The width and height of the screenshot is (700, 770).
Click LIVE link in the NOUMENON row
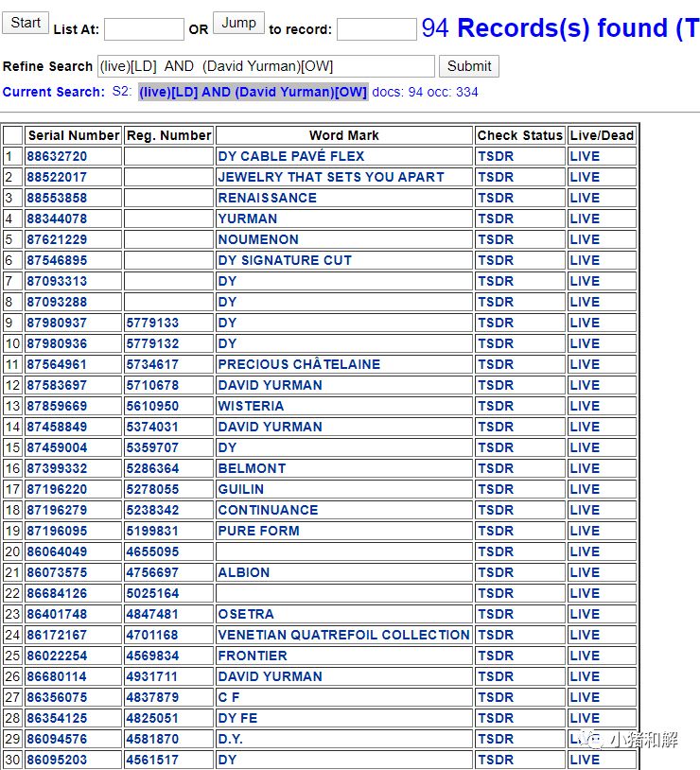coord(585,239)
